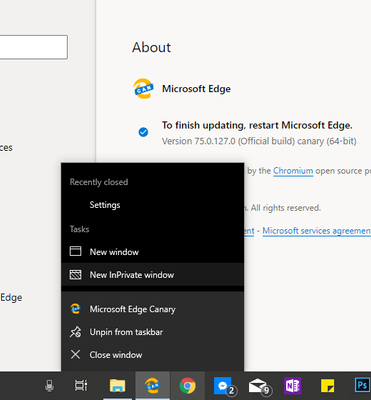Open the Mail app showing 9 unread
This screenshot has width=371, height=400.
pyautogui.click(x=259, y=386)
